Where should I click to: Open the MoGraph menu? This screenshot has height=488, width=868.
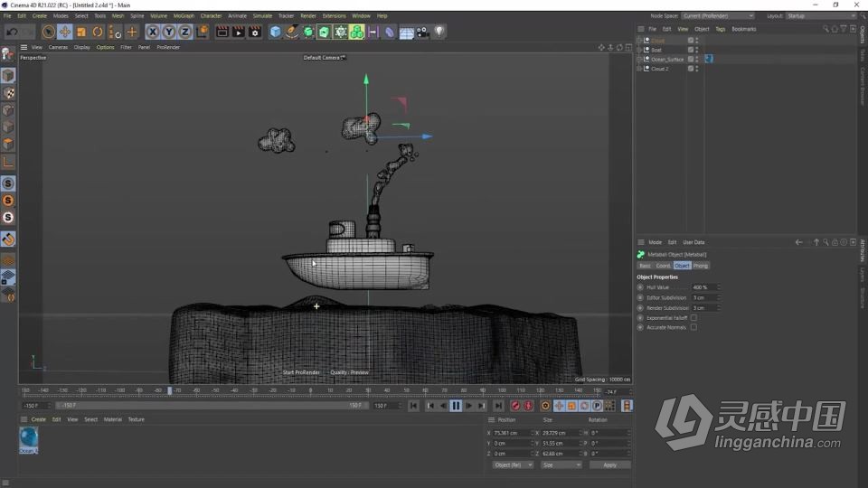(x=184, y=16)
